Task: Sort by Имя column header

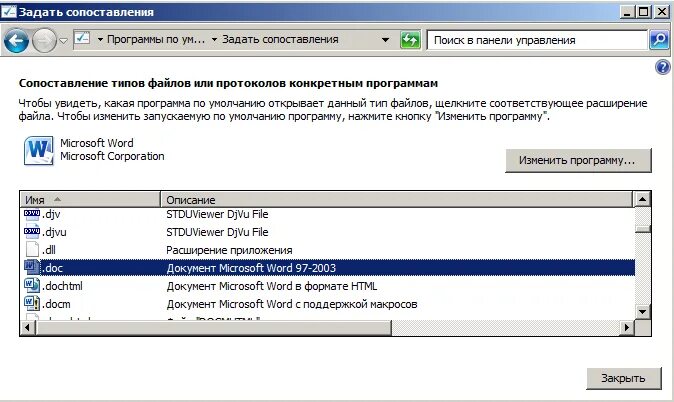Action: tap(90, 199)
